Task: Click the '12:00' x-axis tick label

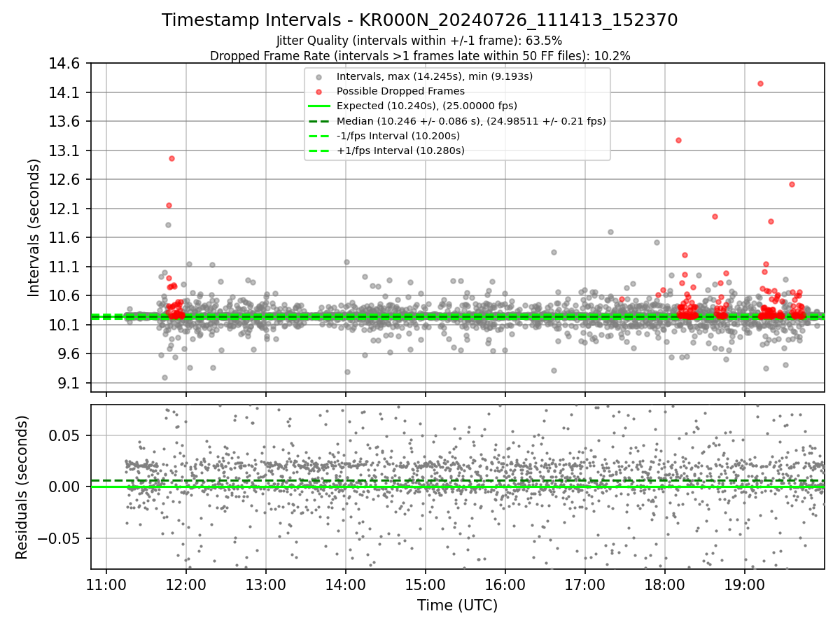Action: click(186, 584)
